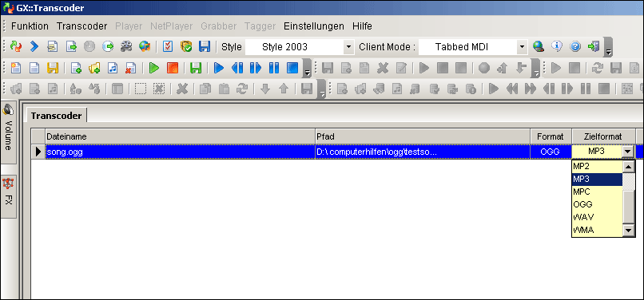Image resolution: width=644 pixels, height=300 pixels.
Task: Click the format list scrollbar thumb
Action: (628, 207)
